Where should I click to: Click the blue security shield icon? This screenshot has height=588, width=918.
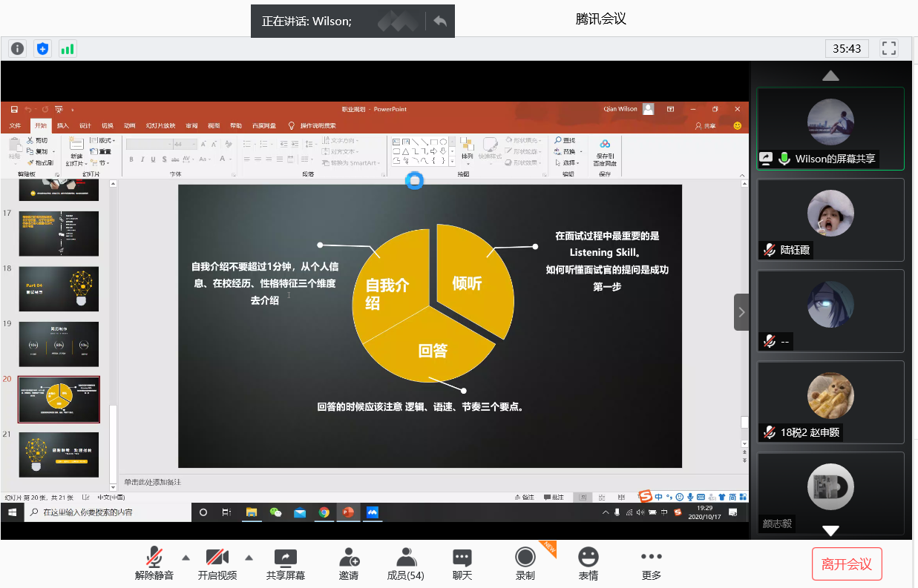coord(42,49)
